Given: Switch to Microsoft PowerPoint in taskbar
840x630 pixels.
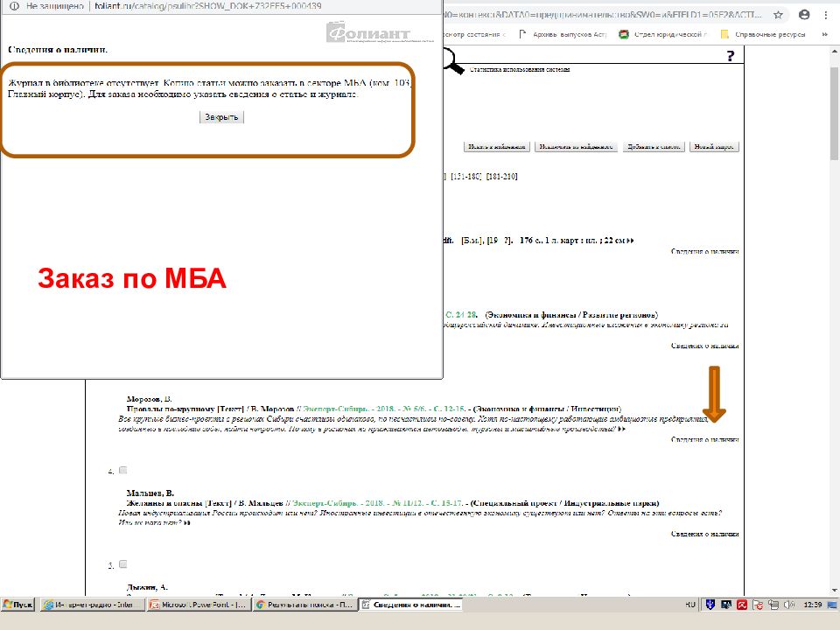Looking at the screenshot, I should (198, 605).
